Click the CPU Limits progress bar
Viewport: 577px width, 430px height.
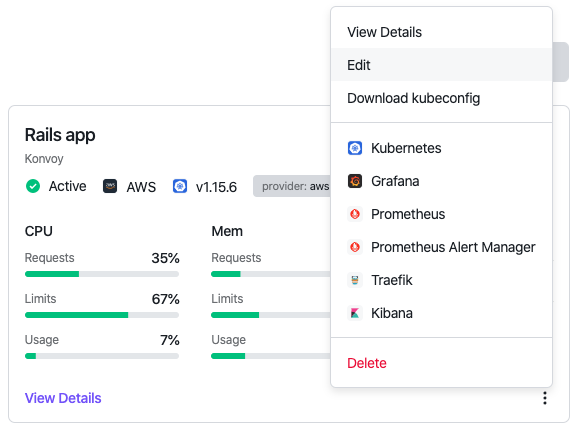[102, 315]
